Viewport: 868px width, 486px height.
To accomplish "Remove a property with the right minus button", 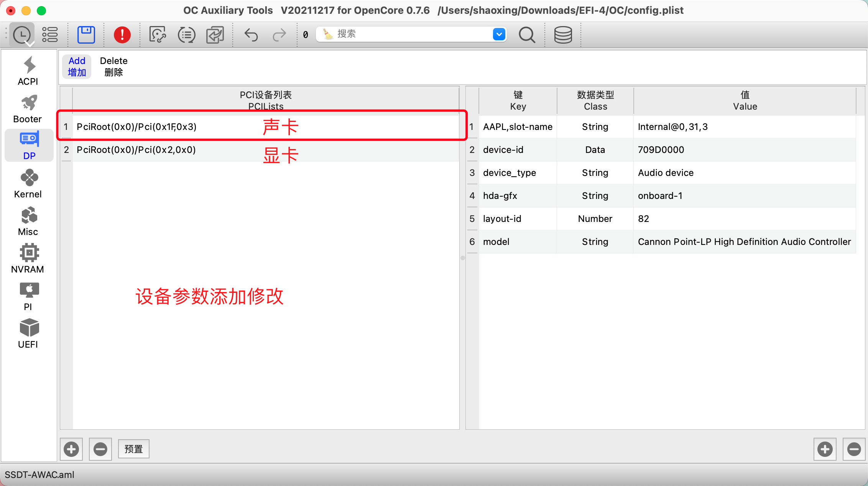I will [x=854, y=449].
